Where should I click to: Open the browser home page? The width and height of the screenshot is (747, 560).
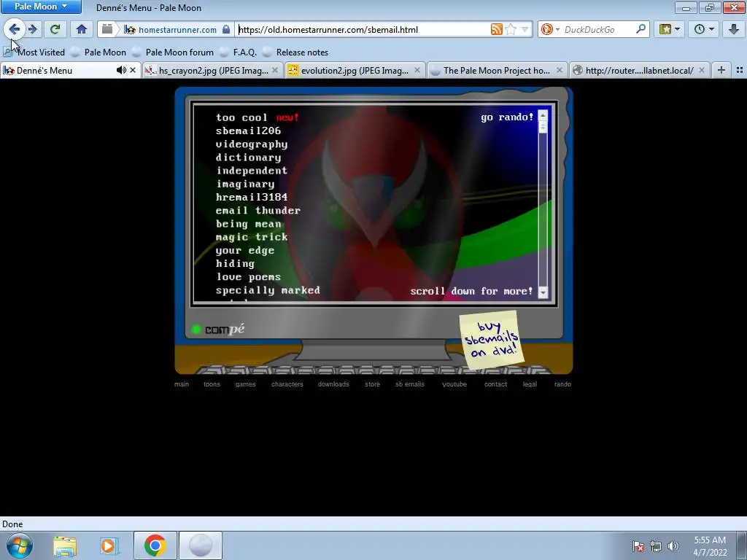tap(82, 29)
